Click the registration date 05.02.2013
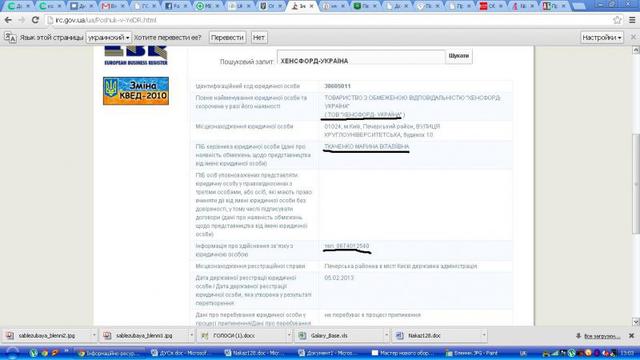This screenshot has height=360, width=640. [x=339, y=278]
